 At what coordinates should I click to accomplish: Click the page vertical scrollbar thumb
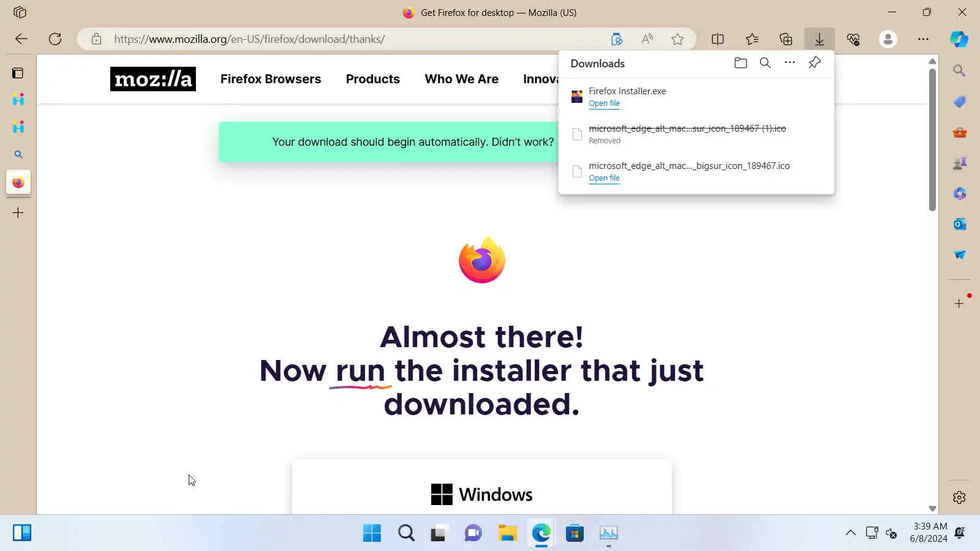click(932, 140)
